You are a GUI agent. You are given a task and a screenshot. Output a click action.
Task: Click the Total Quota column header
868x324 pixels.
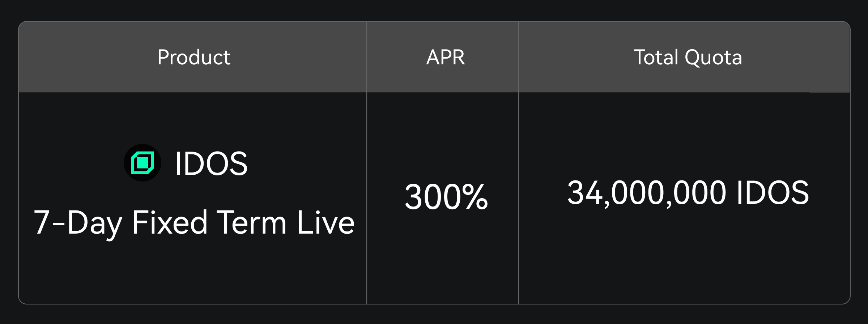tap(688, 57)
